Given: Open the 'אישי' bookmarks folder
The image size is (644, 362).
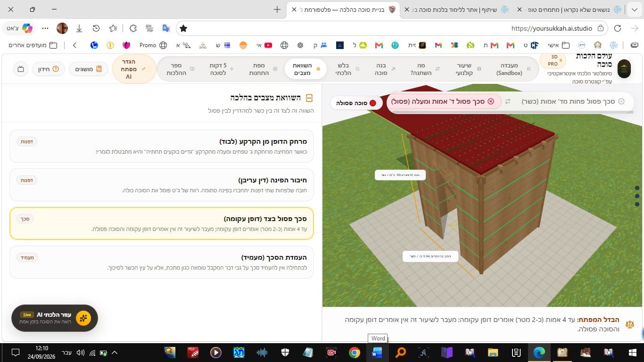Looking at the screenshot, I should pos(560,45).
